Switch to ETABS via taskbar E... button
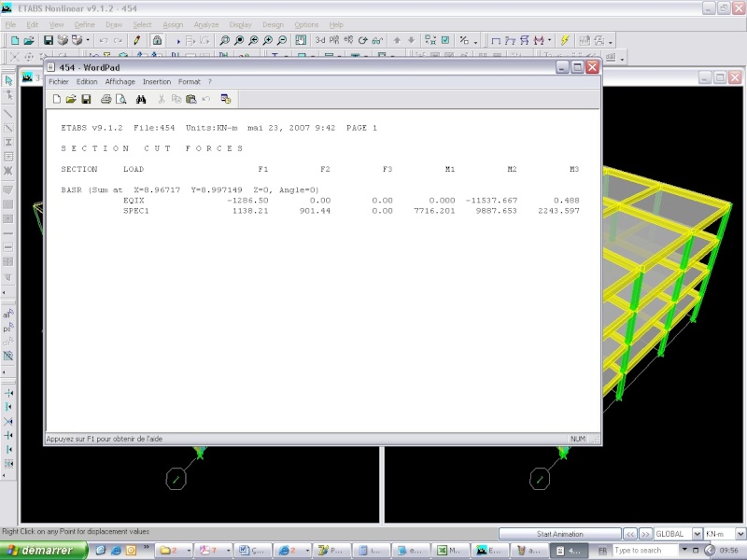This screenshot has height=560, width=747. [x=489, y=551]
